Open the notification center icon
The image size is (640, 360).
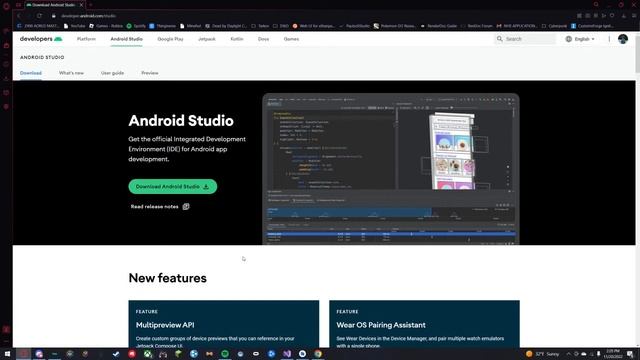click(630, 354)
